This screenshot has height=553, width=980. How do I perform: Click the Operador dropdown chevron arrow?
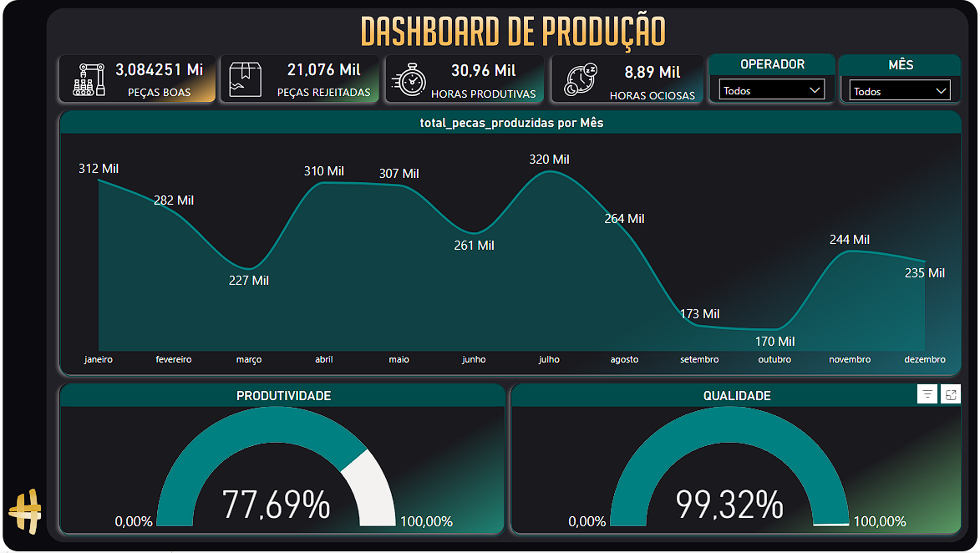[815, 90]
